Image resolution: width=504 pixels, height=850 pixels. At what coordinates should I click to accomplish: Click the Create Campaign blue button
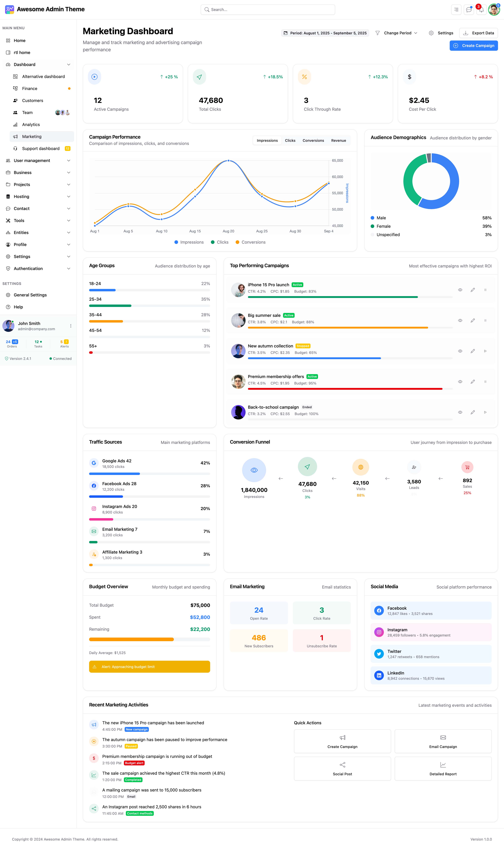473,45
